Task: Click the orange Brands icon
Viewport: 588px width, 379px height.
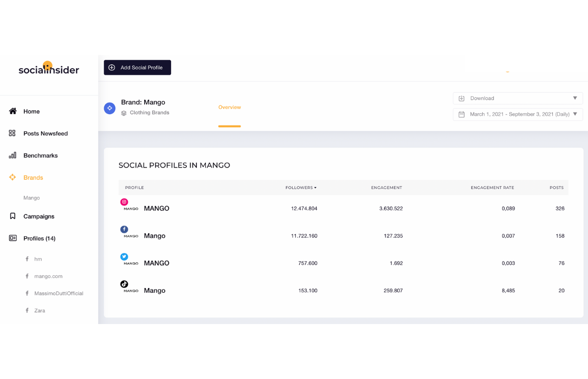Action: coord(13,177)
